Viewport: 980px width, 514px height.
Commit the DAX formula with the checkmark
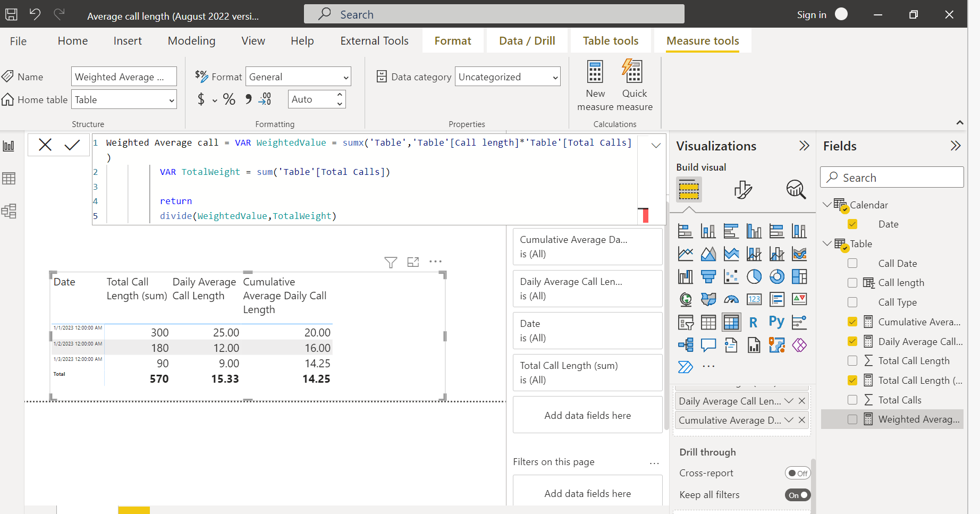(72, 145)
